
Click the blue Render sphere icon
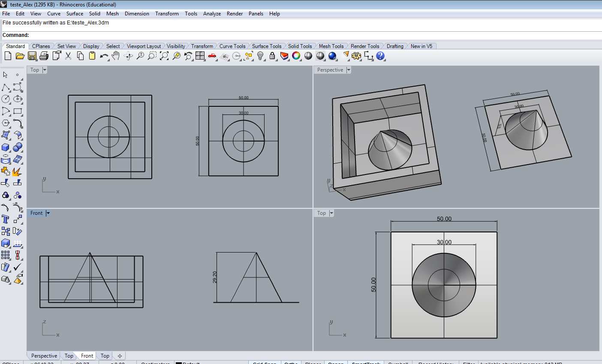pos(332,56)
